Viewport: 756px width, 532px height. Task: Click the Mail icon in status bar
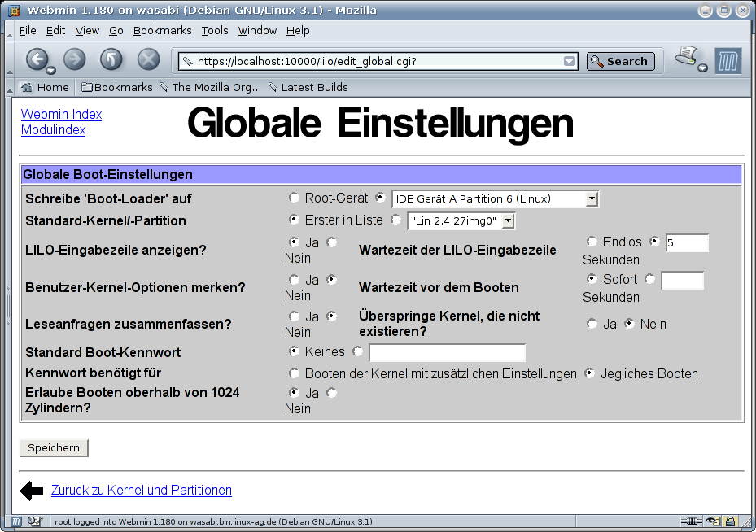(35, 521)
